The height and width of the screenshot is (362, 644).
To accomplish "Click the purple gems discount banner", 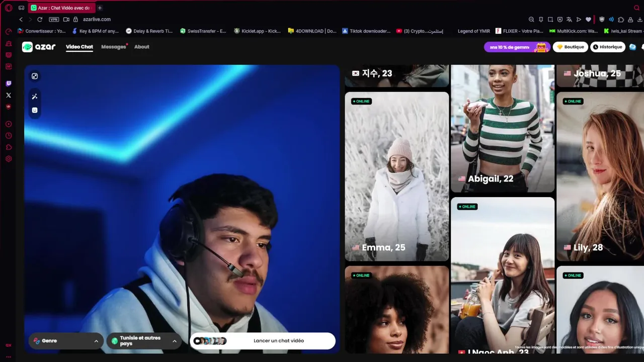I will point(517,47).
